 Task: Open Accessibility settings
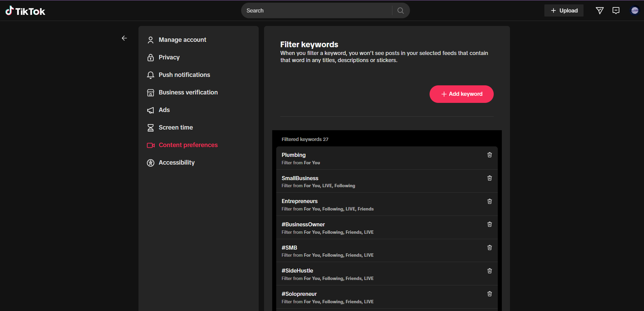click(177, 163)
